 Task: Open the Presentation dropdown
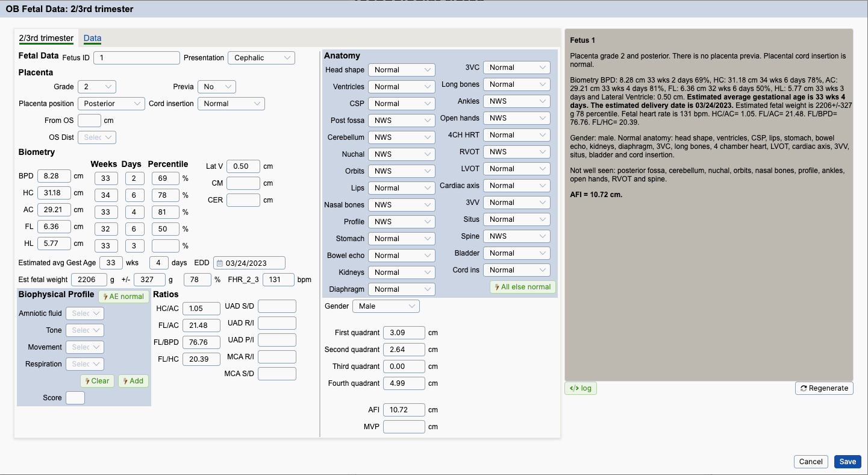(x=261, y=58)
